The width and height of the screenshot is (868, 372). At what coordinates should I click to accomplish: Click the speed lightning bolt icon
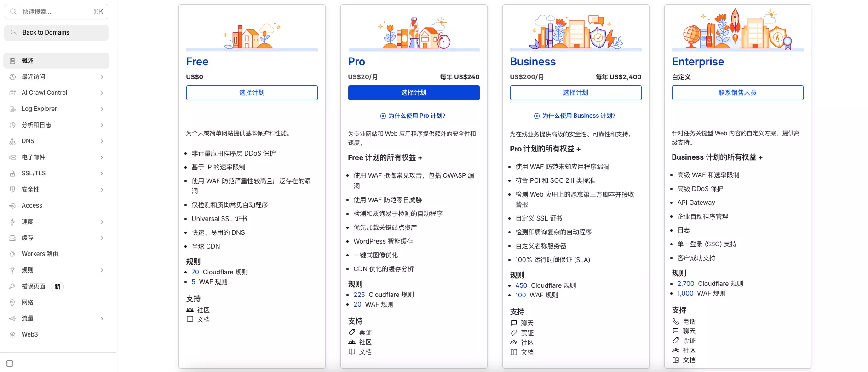12,222
